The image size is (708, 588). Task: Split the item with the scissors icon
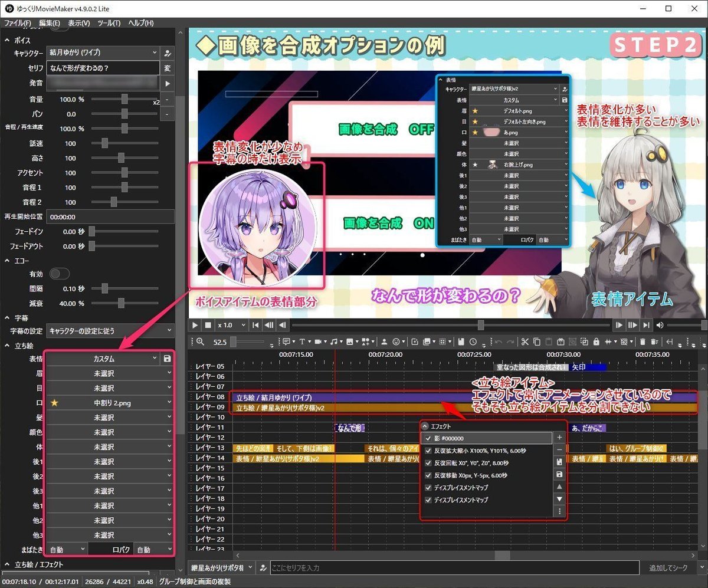point(524,341)
